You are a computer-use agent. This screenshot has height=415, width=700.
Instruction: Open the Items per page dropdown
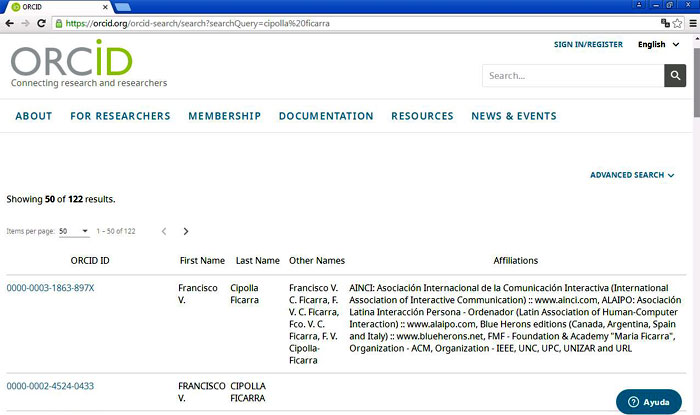point(74,231)
